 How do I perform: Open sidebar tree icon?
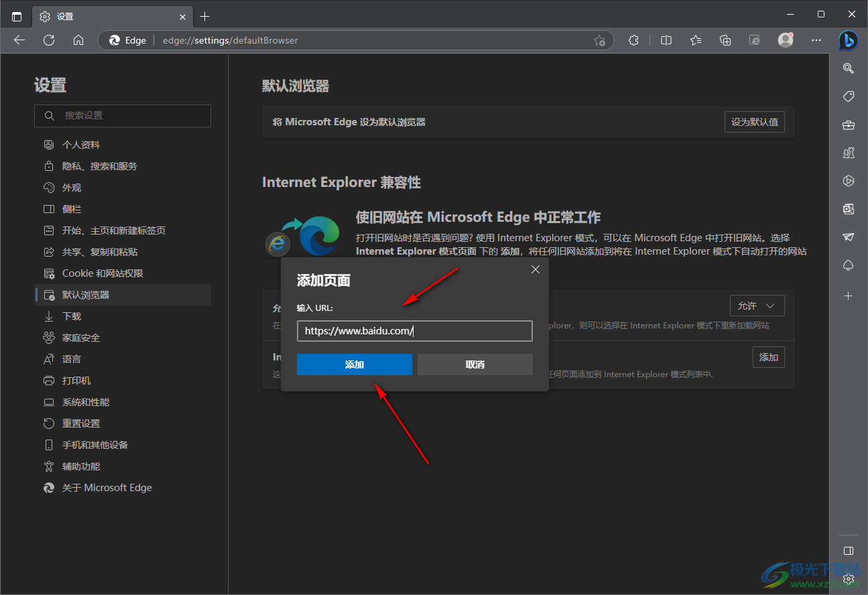(x=848, y=266)
